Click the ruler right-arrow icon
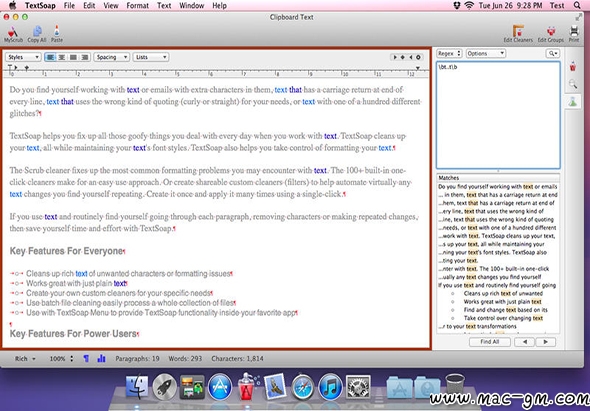Viewport: 590px width, 411px height. (x=395, y=57)
